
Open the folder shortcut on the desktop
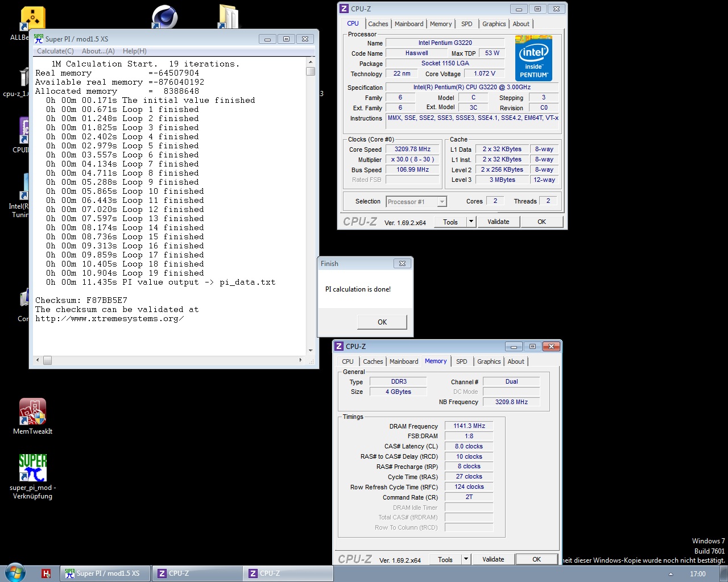pyautogui.click(x=229, y=16)
